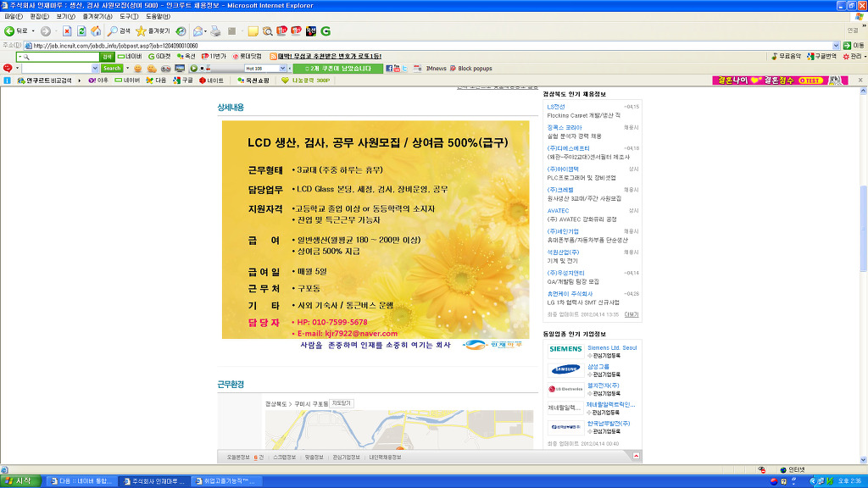
Task: Click the calendar icon beside Twitter
Action: click(x=417, y=69)
